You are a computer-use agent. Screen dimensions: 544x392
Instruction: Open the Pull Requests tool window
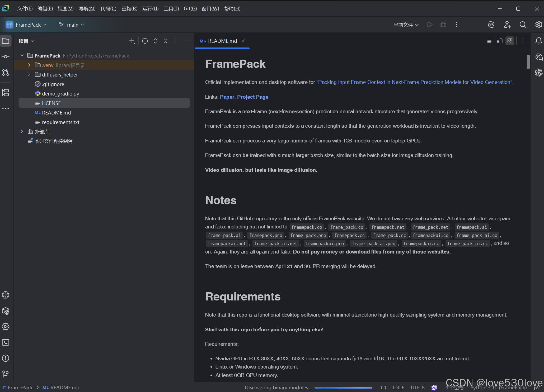tap(6, 73)
